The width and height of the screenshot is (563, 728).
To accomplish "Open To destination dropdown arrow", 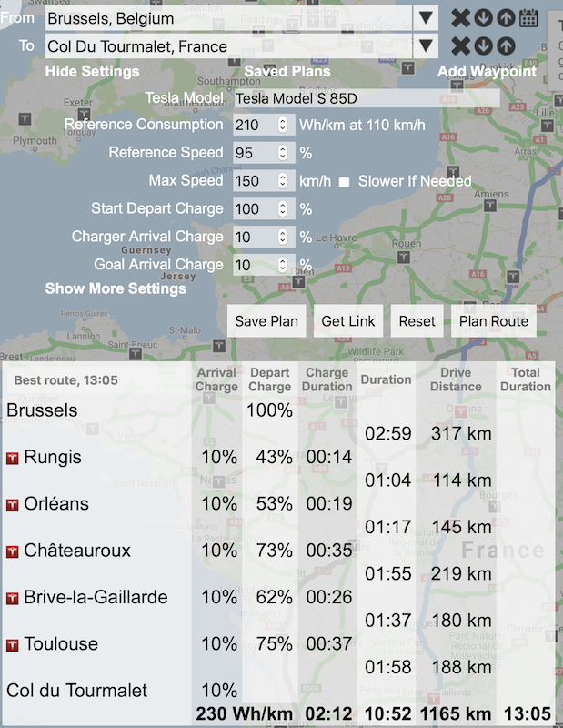I will point(426,46).
